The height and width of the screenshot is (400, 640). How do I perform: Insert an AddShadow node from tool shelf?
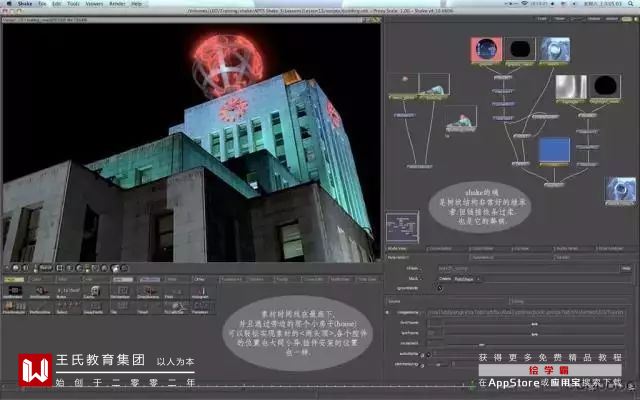coord(40,292)
